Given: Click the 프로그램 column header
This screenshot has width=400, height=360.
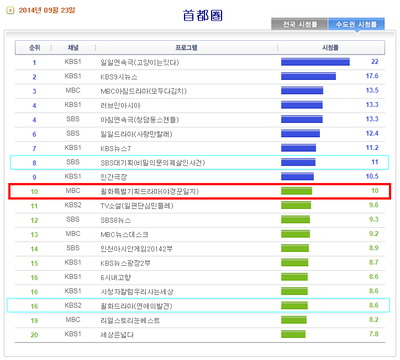Looking at the screenshot, I should (x=186, y=48).
